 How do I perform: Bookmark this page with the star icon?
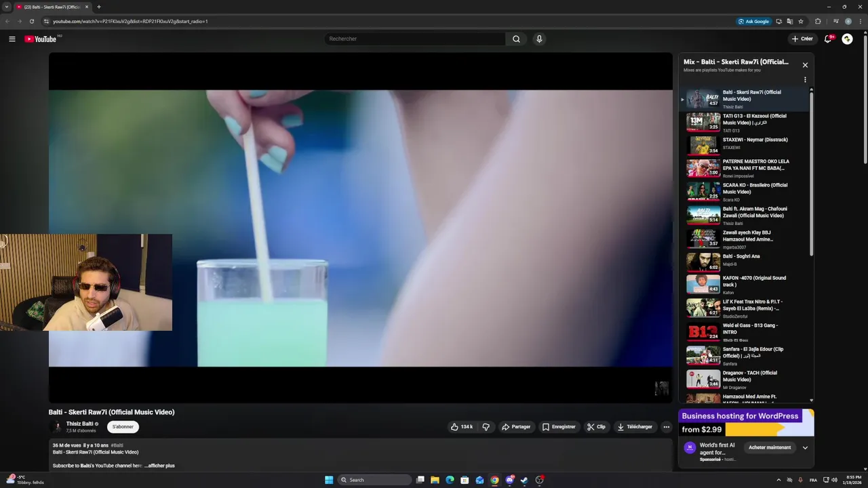coord(801,21)
